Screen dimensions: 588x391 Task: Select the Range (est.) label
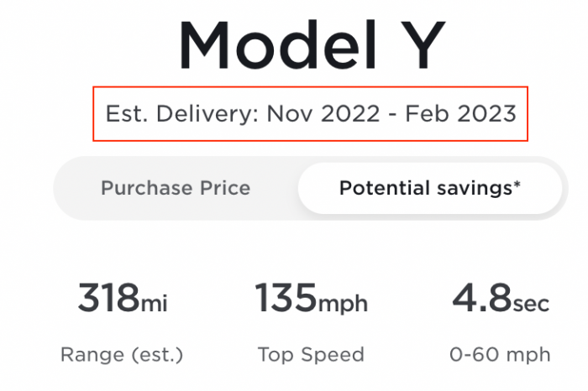coord(121,354)
